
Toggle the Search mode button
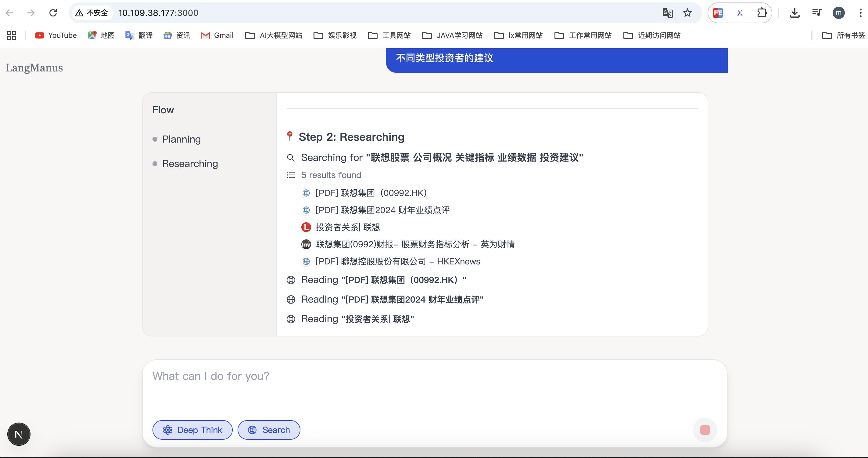click(x=269, y=430)
